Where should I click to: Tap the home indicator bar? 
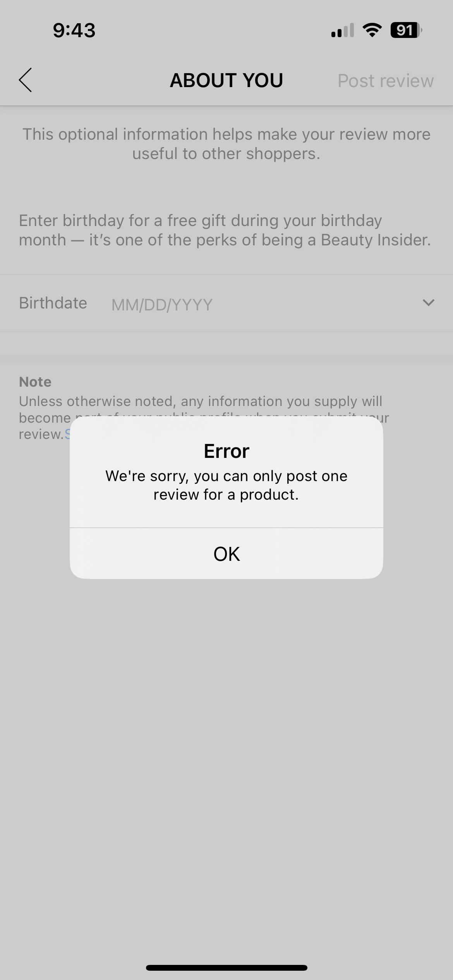click(226, 968)
